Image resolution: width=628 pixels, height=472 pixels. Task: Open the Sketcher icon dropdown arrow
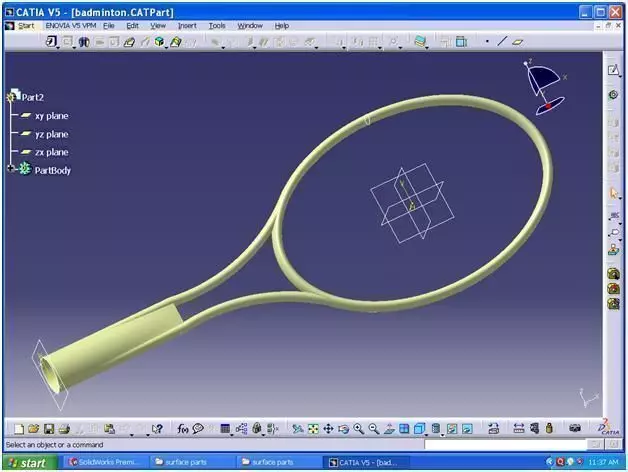point(620,76)
